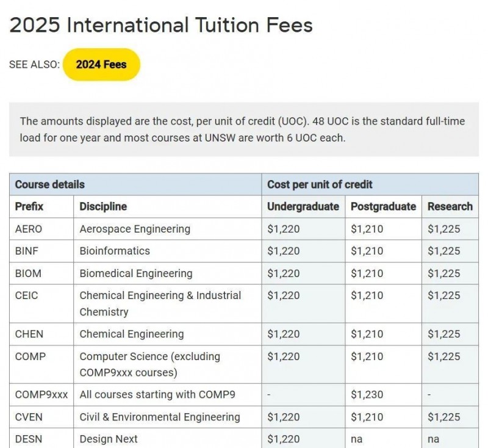Click the Bioinformatics discipline cell
Image resolution: width=488 pixels, height=448 pixels.
167,251
